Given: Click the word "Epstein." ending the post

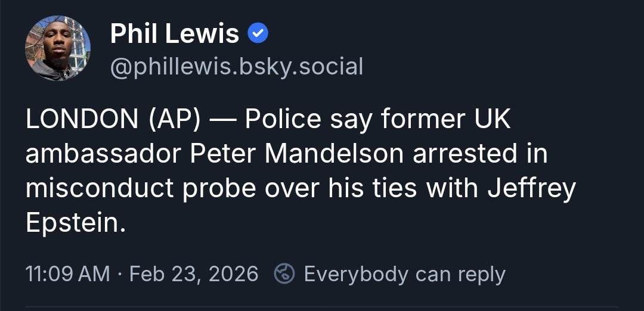Looking at the screenshot, I should point(76,223).
